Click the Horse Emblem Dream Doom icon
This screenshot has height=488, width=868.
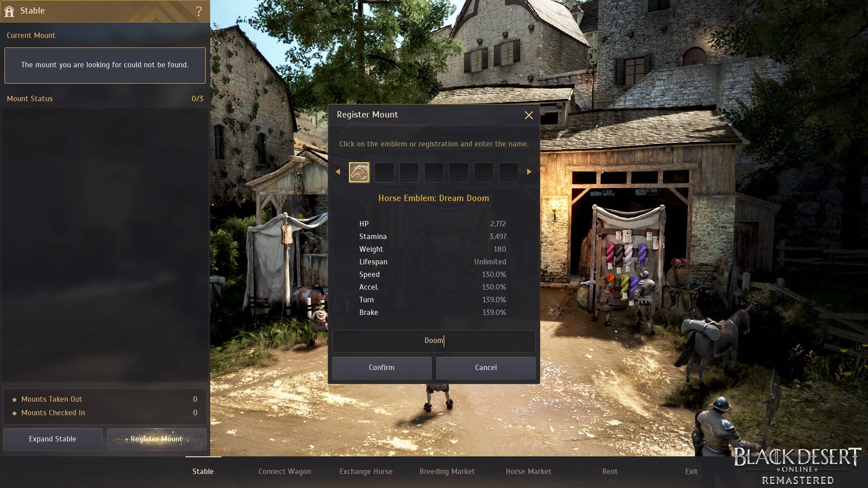pos(359,172)
